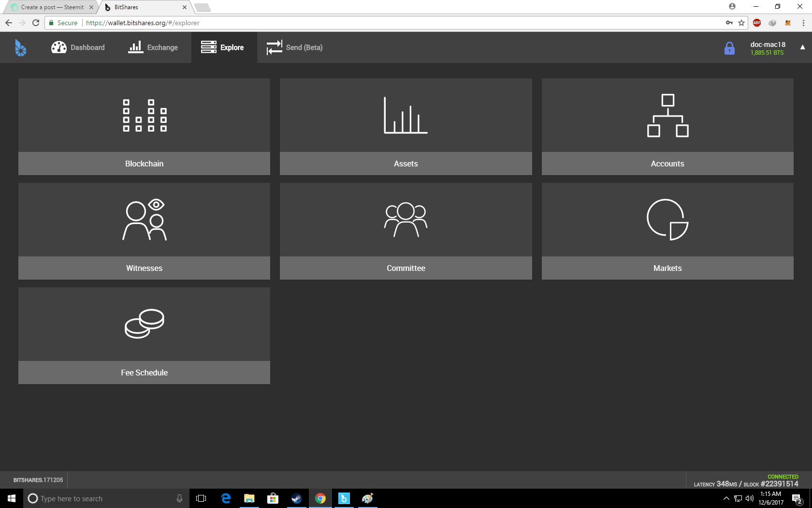This screenshot has height=508, width=812.
Task: Show hidden system tray icons
Action: pos(726,498)
